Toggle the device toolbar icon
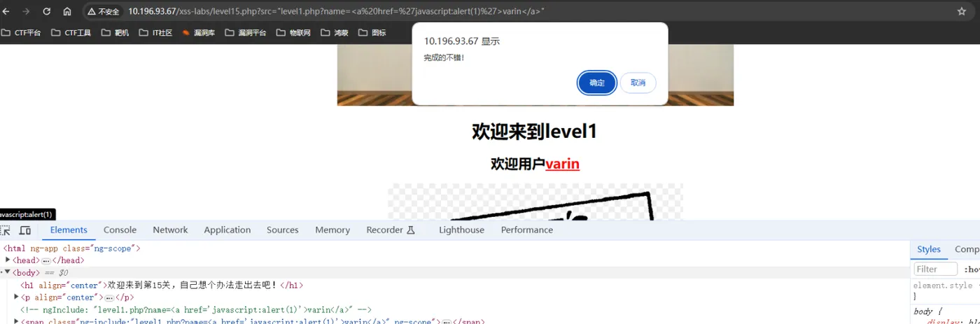This screenshot has width=980, height=324. click(25, 230)
